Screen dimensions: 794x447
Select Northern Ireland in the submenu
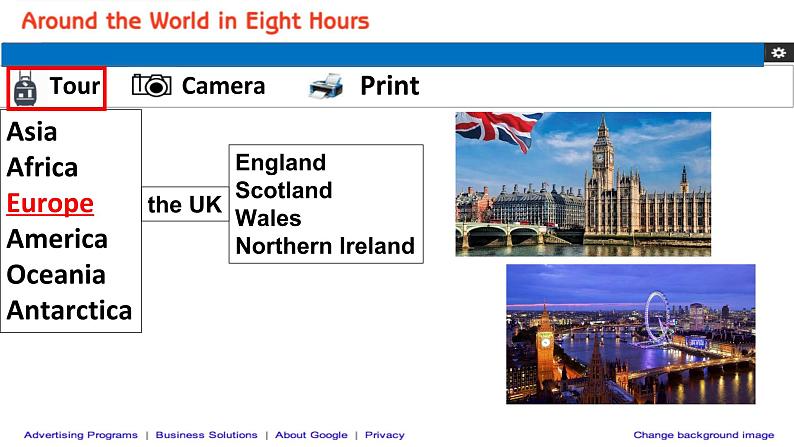tap(325, 246)
